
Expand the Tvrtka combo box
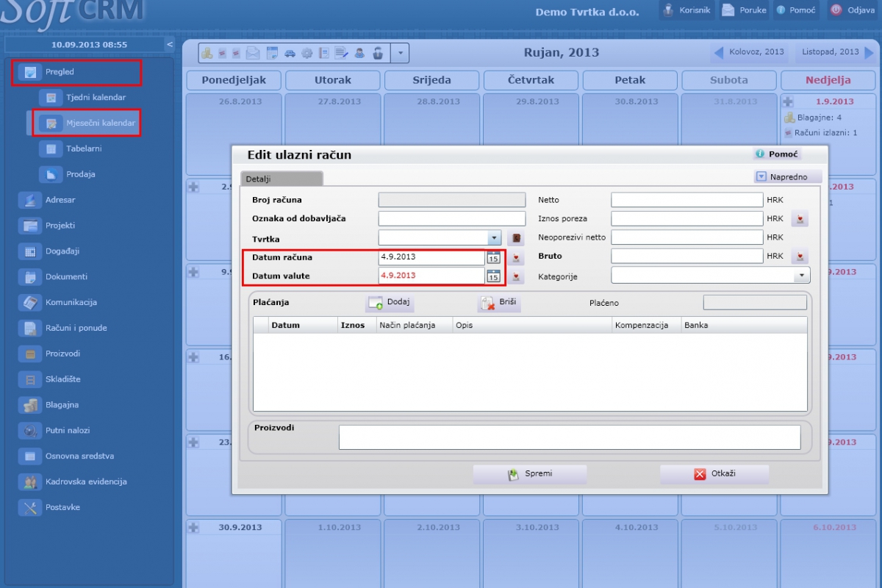tap(494, 238)
